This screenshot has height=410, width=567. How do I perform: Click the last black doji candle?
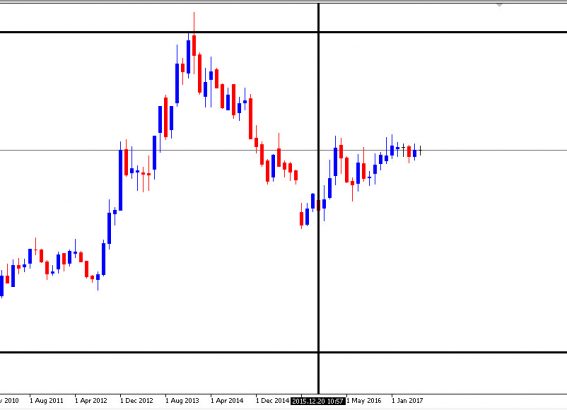421,150
